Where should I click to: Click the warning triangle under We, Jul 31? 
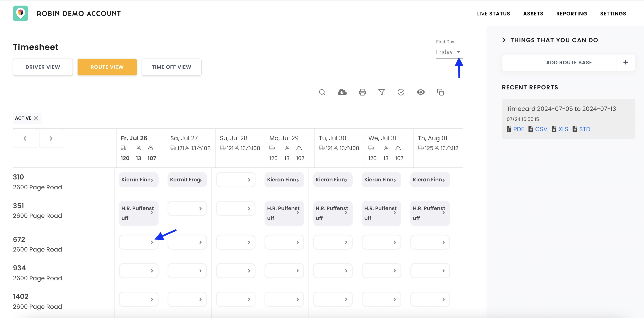[x=398, y=148]
